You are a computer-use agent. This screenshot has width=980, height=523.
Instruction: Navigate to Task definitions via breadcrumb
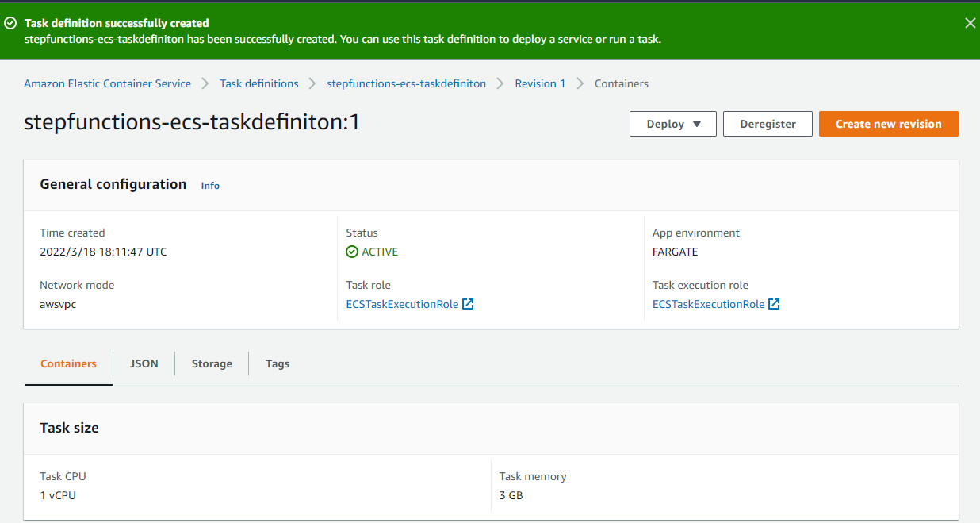click(x=258, y=83)
